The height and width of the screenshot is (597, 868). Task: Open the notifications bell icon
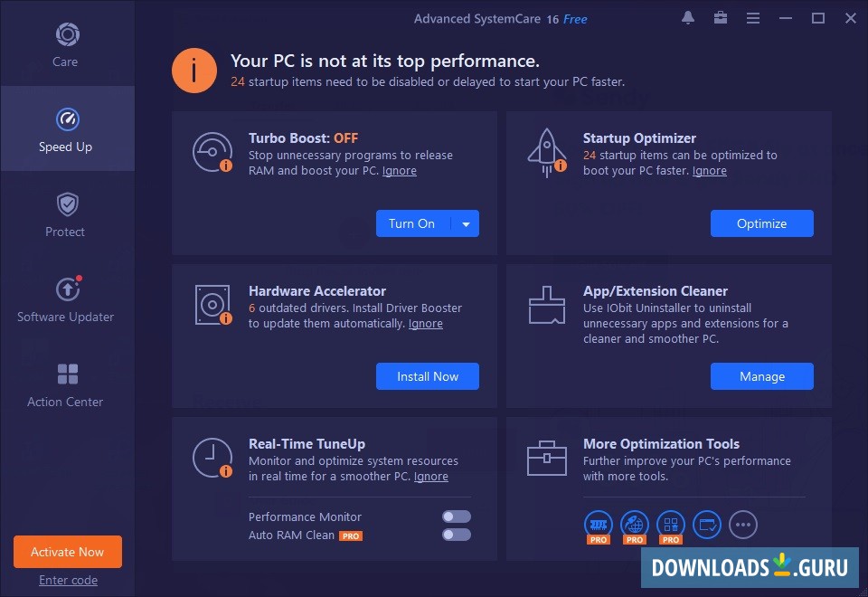click(688, 18)
